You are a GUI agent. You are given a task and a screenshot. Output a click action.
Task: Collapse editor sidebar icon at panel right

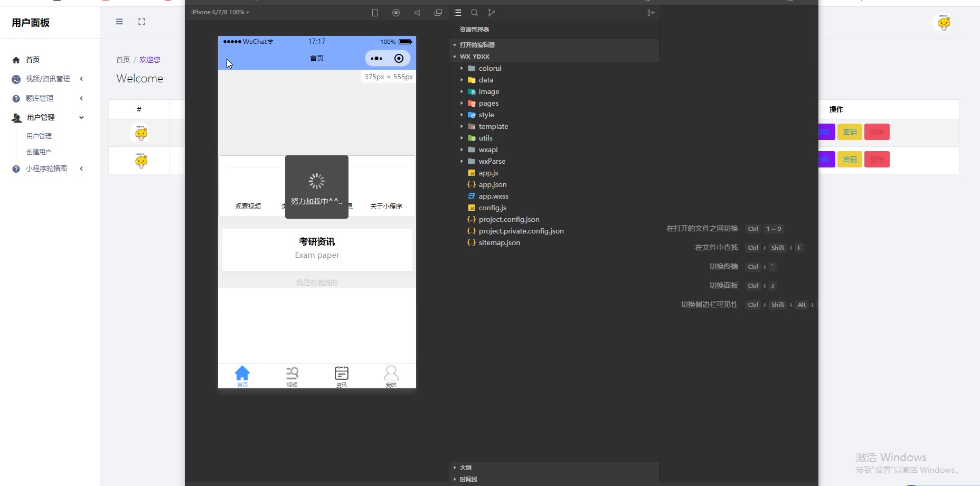click(x=651, y=13)
